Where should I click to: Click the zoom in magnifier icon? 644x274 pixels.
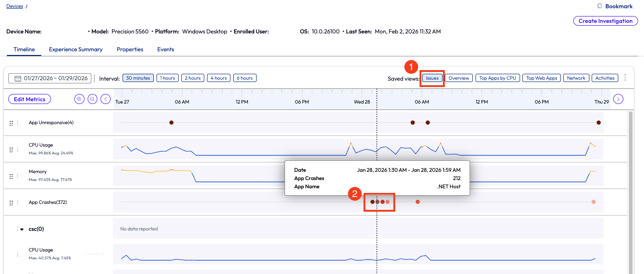click(79, 99)
